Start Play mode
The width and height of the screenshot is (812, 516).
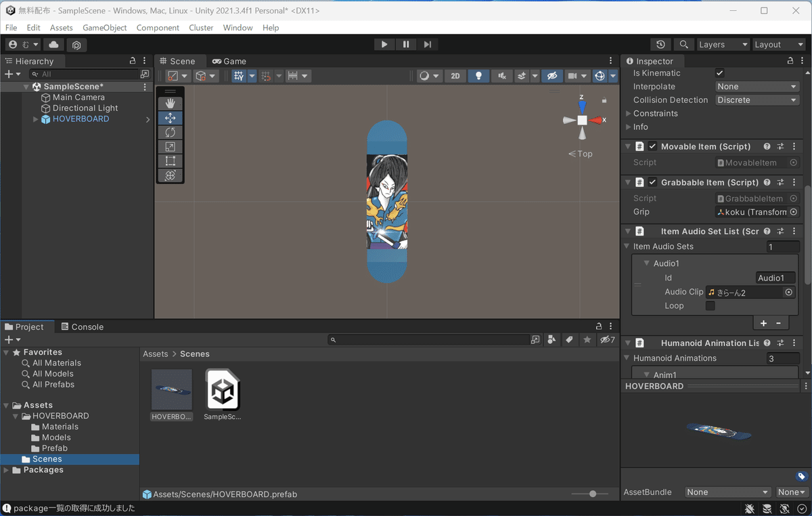click(x=384, y=45)
